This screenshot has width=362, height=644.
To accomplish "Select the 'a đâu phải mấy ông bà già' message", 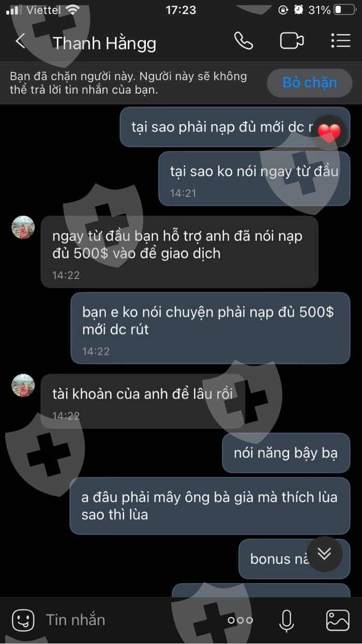I will (x=210, y=506).
